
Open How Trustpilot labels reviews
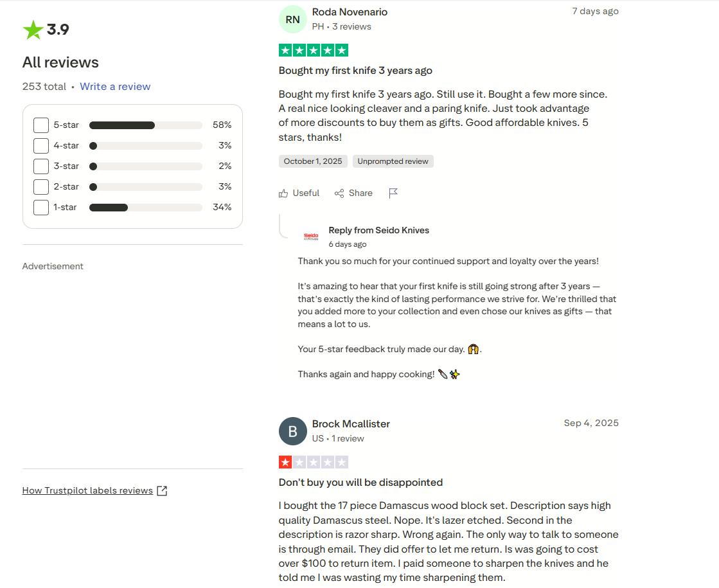(x=87, y=491)
